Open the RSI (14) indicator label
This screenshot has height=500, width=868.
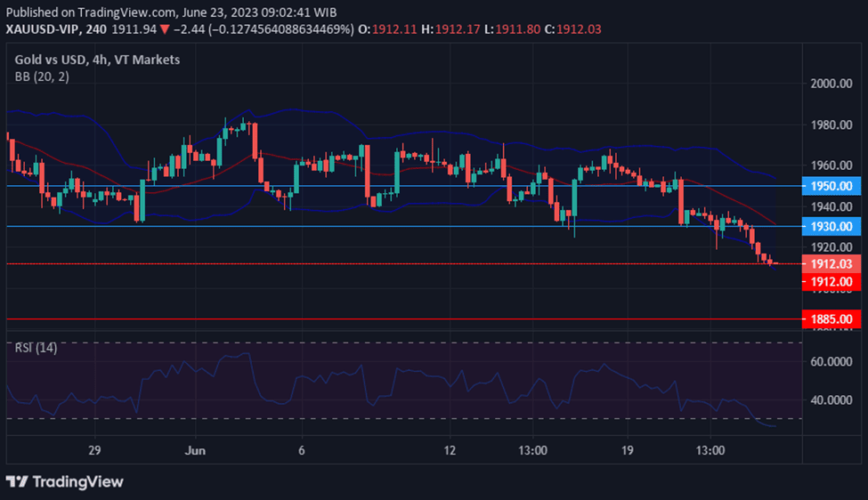pos(36,348)
